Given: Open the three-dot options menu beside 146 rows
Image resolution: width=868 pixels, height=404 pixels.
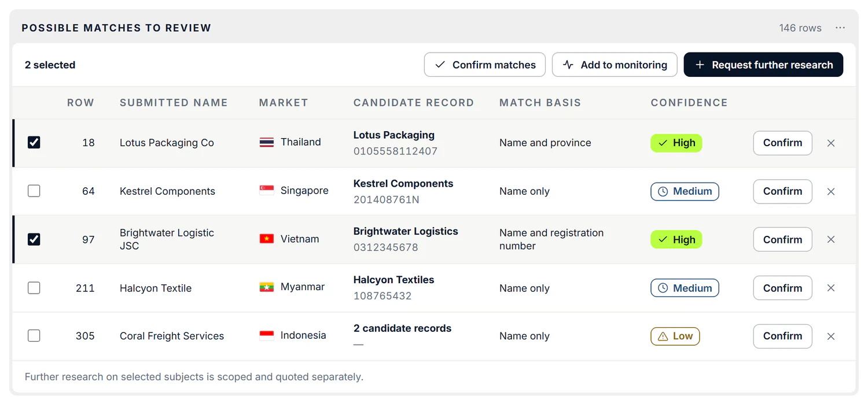Looking at the screenshot, I should coord(840,28).
